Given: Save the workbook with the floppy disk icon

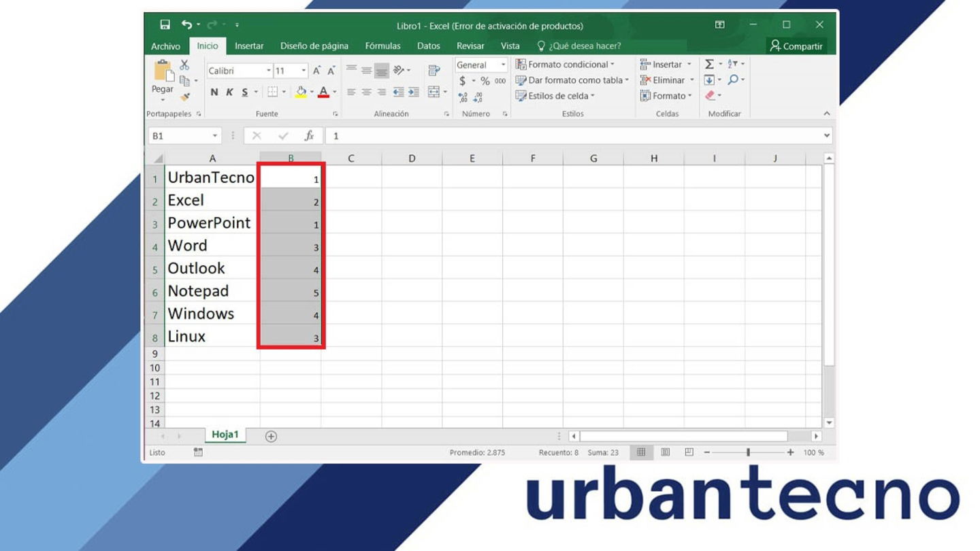Looking at the screenshot, I should click(x=165, y=25).
